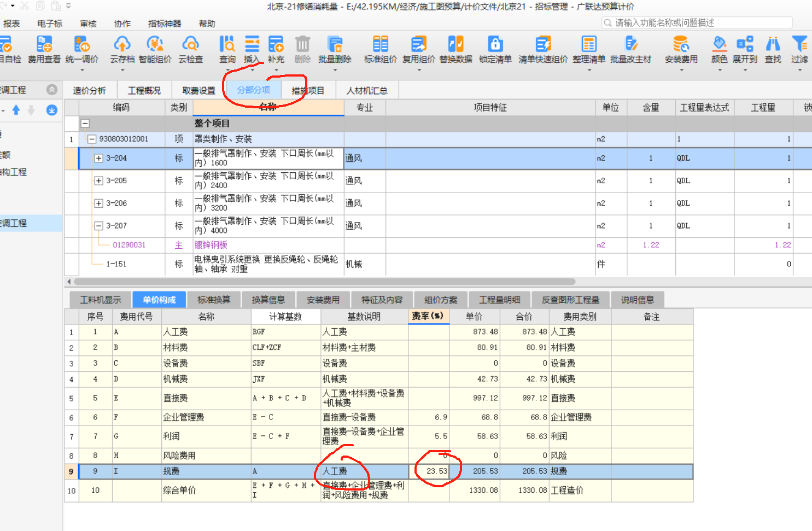Expand row 3-206 tree node
Image resolution: width=812 pixels, height=531 pixels.
tap(98, 203)
